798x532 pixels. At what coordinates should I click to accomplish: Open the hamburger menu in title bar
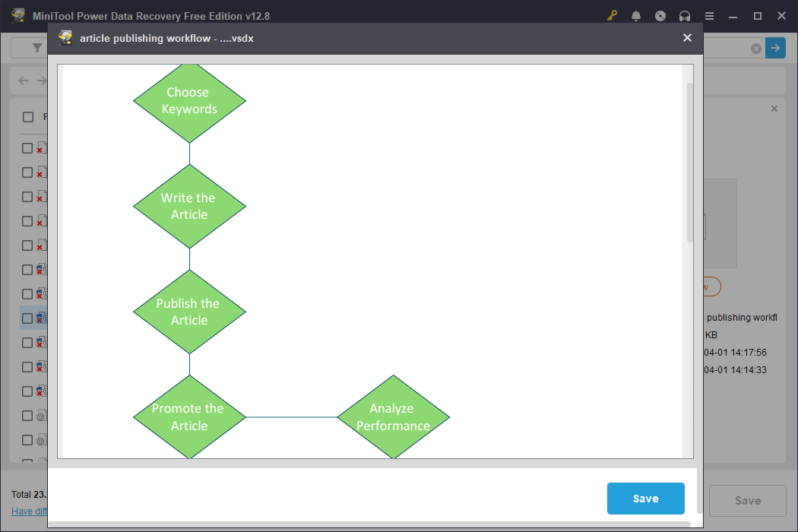click(x=709, y=16)
